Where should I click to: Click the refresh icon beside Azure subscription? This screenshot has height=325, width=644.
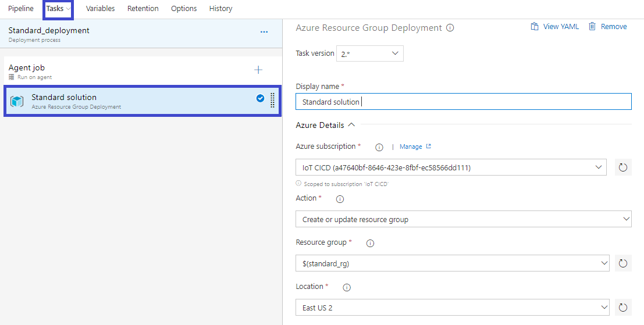[623, 167]
